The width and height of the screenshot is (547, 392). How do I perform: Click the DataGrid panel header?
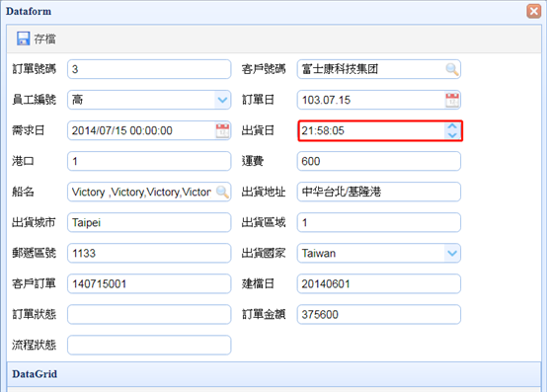(x=273, y=374)
